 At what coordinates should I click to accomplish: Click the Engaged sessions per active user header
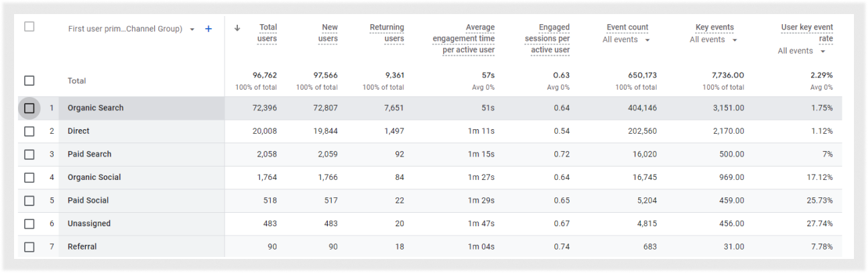[547, 39]
